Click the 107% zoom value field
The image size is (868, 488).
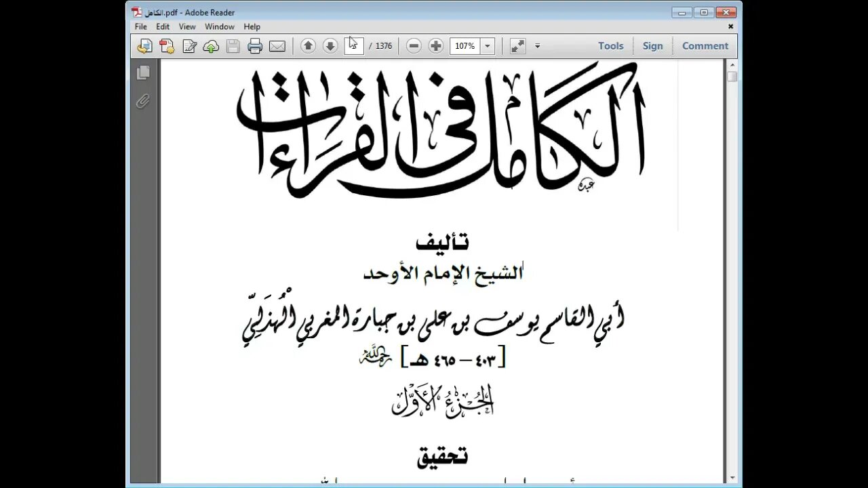coord(466,46)
